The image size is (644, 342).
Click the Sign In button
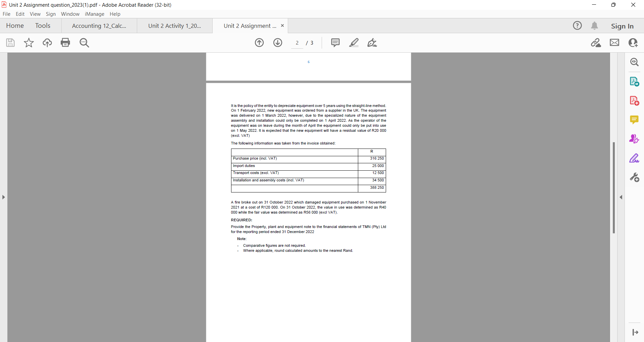click(623, 26)
